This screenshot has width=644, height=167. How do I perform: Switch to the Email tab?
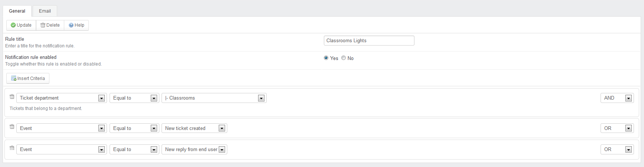coord(45,11)
